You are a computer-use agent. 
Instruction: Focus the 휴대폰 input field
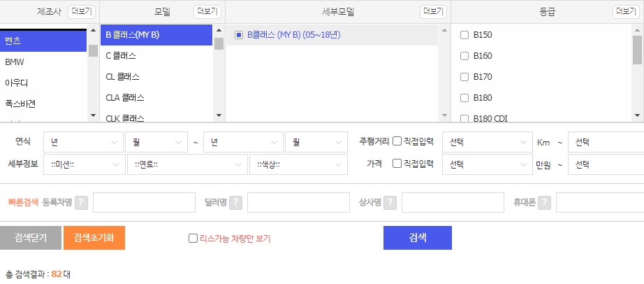coord(600,202)
